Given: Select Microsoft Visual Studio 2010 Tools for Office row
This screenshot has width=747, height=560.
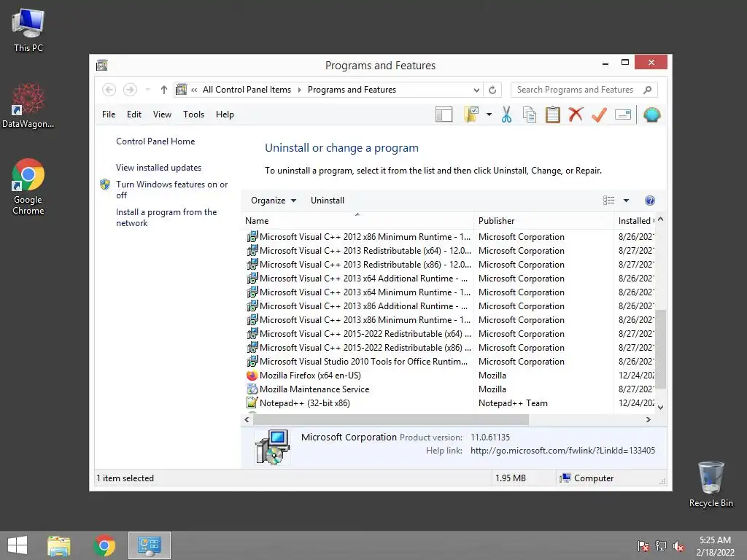Looking at the screenshot, I should tap(449, 362).
